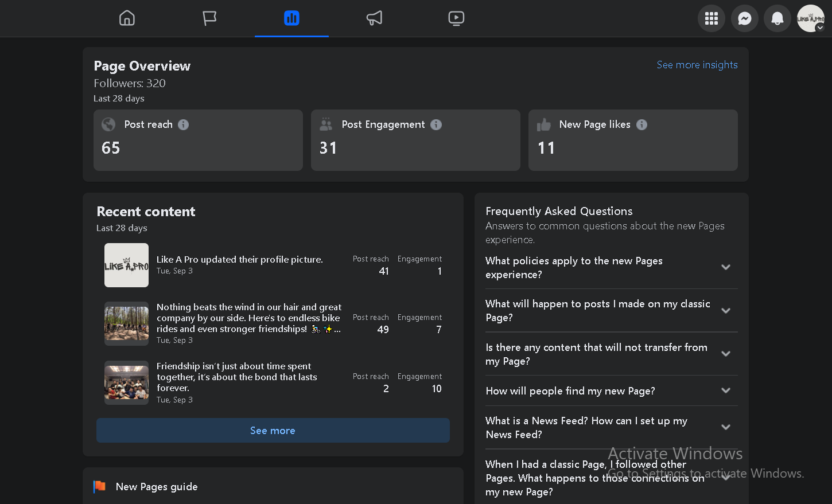Image resolution: width=832 pixels, height=504 pixels.
Task: Open the grid menu icon
Action: pyautogui.click(x=712, y=19)
